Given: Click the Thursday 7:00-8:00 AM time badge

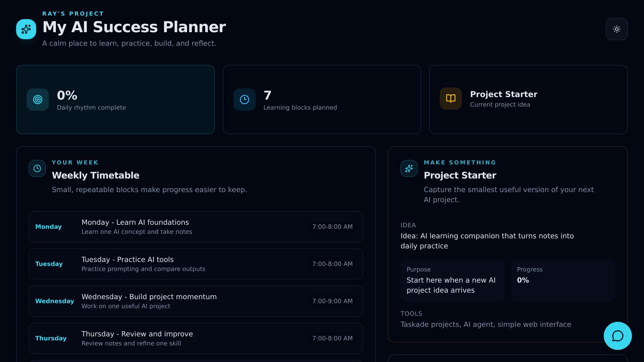Looking at the screenshot, I should pos(332,338).
